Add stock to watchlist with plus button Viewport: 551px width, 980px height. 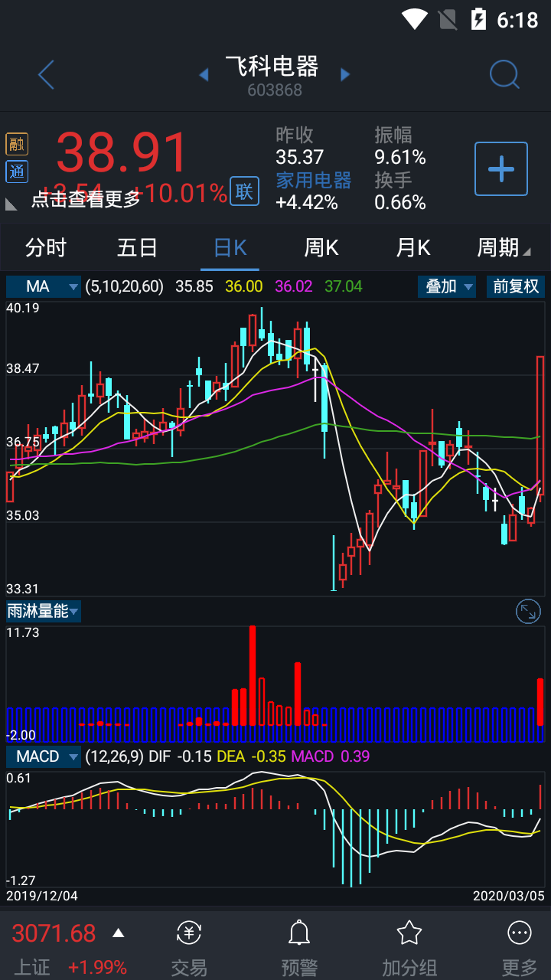click(501, 168)
